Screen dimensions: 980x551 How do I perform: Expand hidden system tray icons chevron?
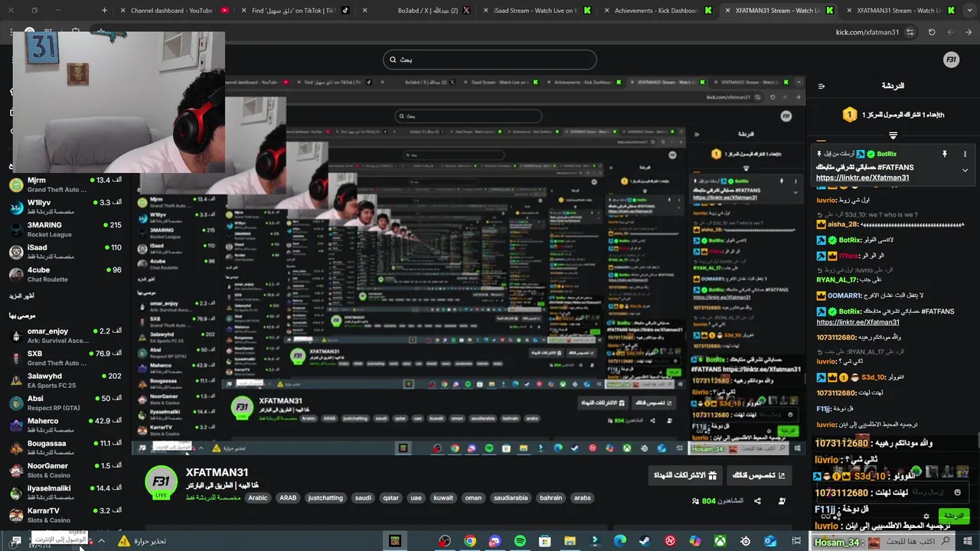101,541
